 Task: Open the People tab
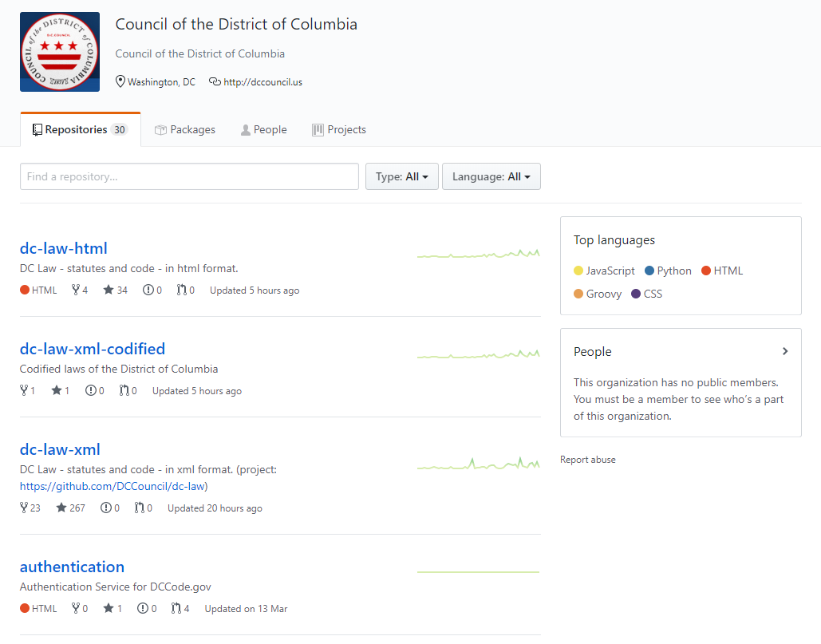pyautogui.click(x=263, y=130)
